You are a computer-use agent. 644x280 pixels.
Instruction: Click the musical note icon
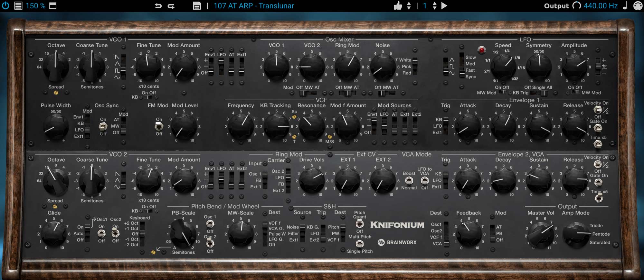pos(625,6)
